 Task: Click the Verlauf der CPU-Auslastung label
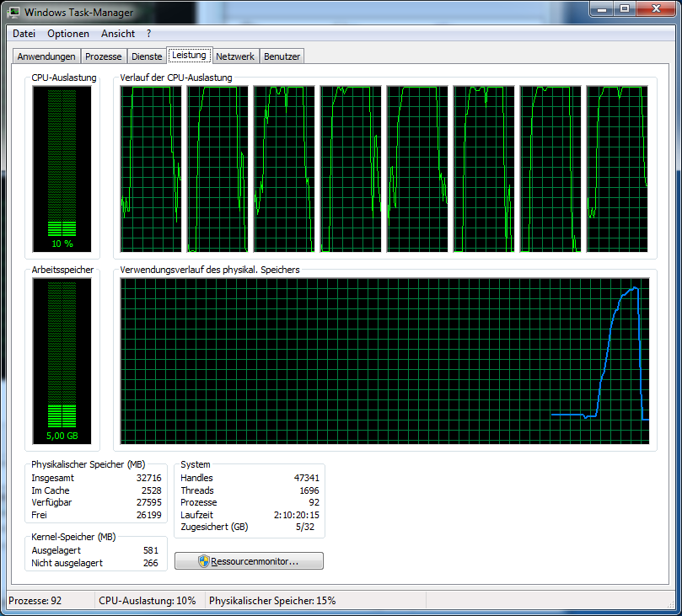click(176, 78)
